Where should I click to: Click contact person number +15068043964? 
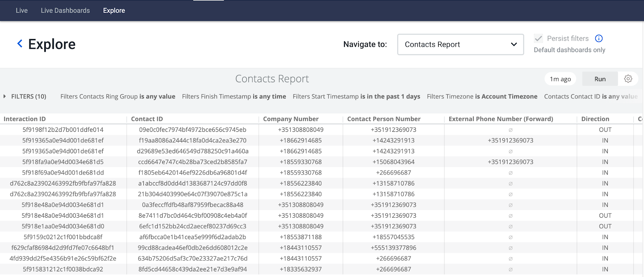click(393, 162)
